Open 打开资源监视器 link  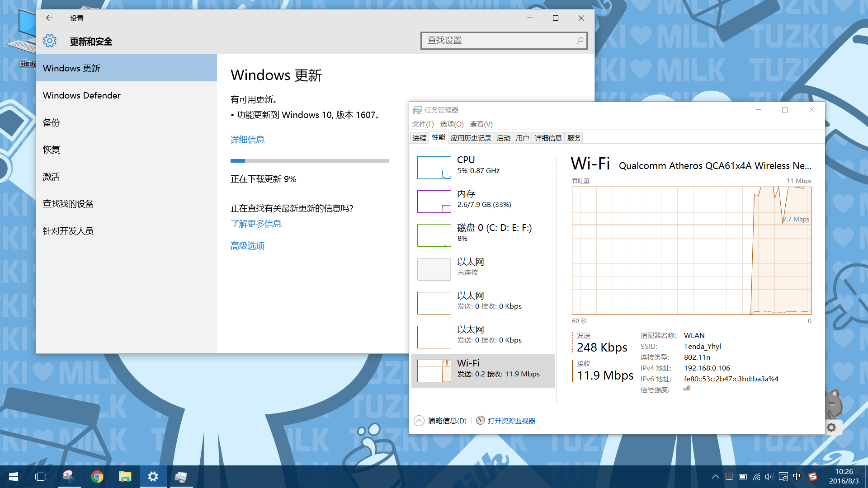[x=511, y=421]
